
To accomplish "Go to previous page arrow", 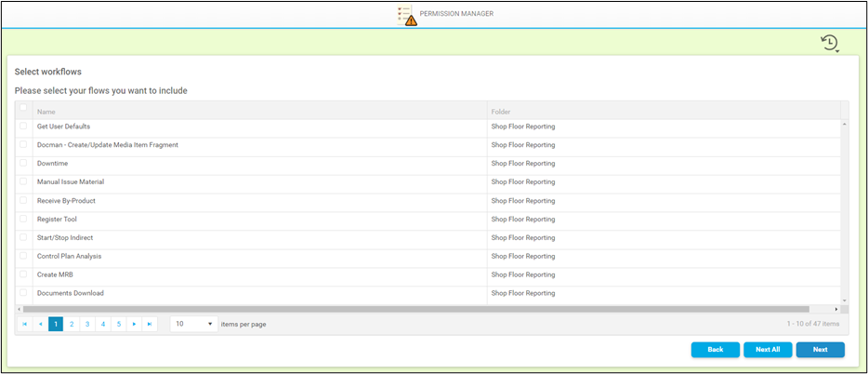I will pyautogui.click(x=40, y=324).
